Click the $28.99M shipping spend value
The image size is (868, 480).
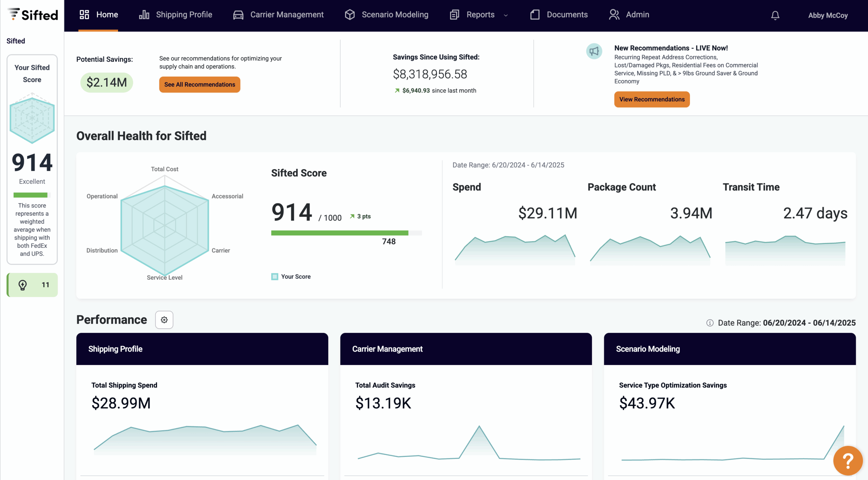point(121,403)
